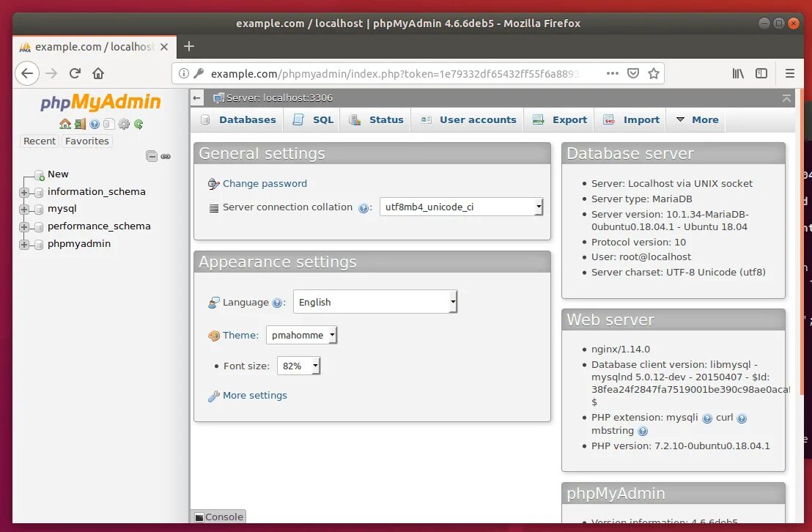Image resolution: width=812 pixels, height=532 pixels.
Task: Click page-top collapse icon in breadcrumb bar
Action: (x=786, y=98)
